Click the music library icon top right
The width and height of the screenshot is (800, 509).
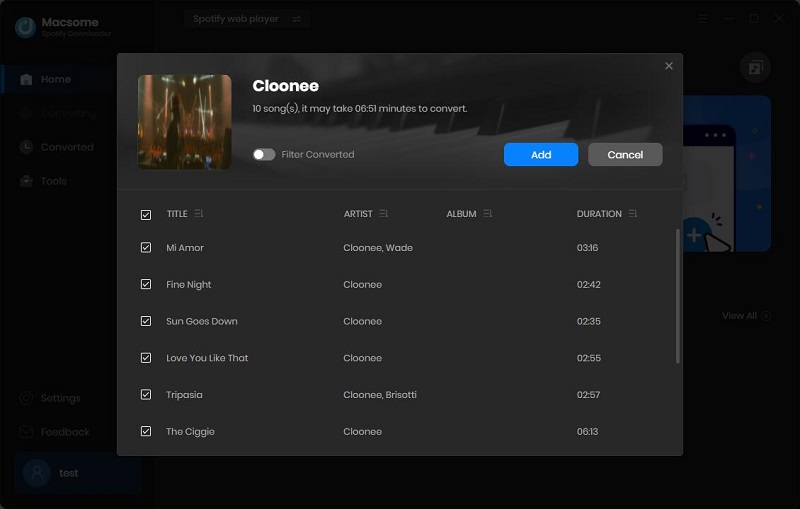(755, 67)
